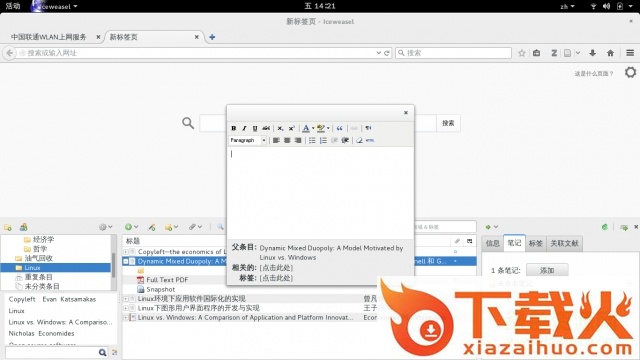Apply highlight background color

tap(321, 128)
